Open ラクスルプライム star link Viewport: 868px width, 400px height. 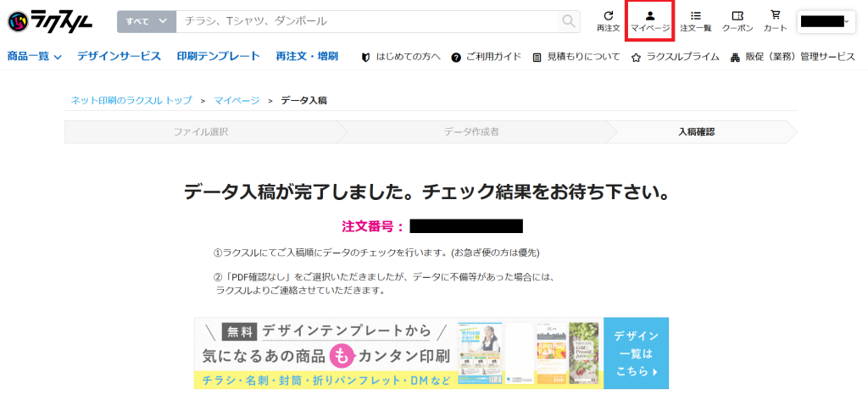pos(675,57)
